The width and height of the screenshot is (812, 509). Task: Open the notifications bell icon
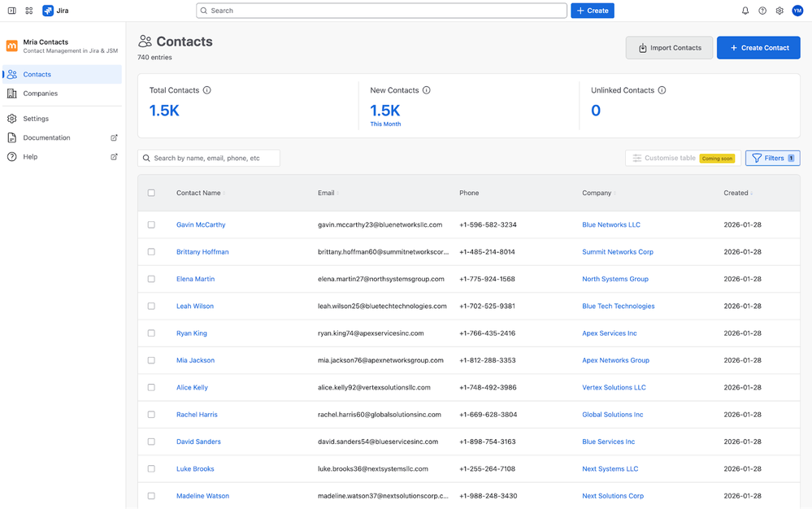pyautogui.click(x=745, y=11)
